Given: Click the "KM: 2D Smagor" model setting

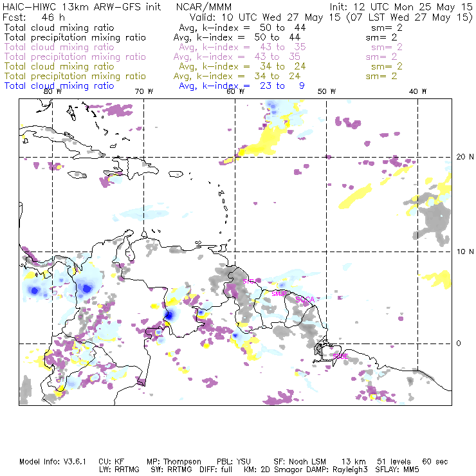Looking at the screenshot, I should (x=273, y=470).
